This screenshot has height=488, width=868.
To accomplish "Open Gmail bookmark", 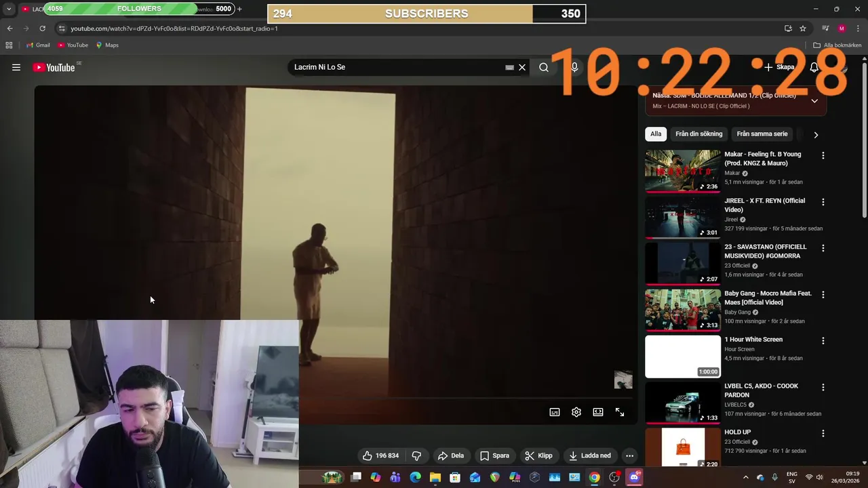I will point(38,45).
